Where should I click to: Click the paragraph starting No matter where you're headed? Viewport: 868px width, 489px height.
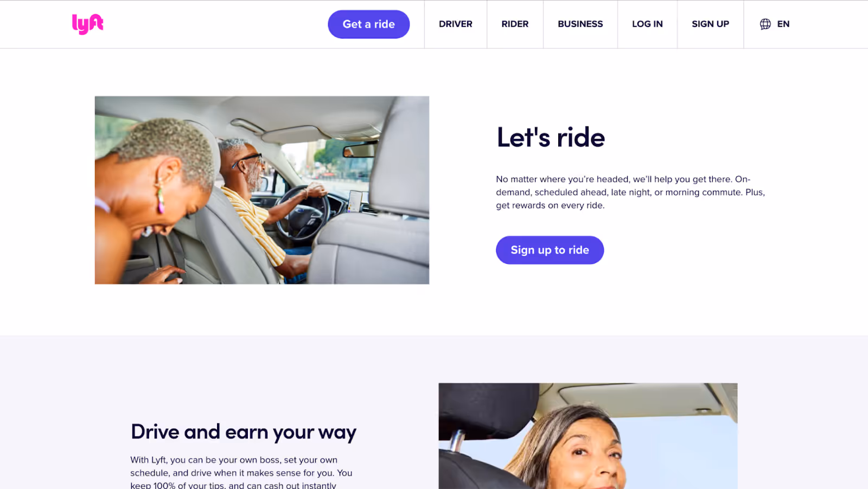(x=630, y=192)
